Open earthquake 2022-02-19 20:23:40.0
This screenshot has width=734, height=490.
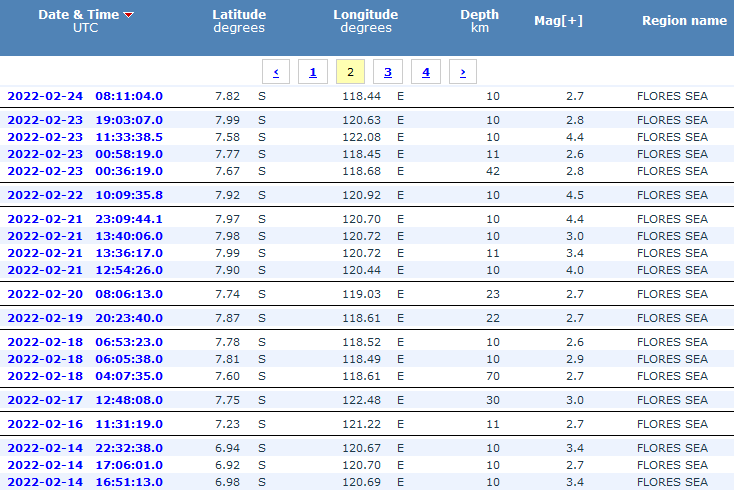tap(85, 318)
